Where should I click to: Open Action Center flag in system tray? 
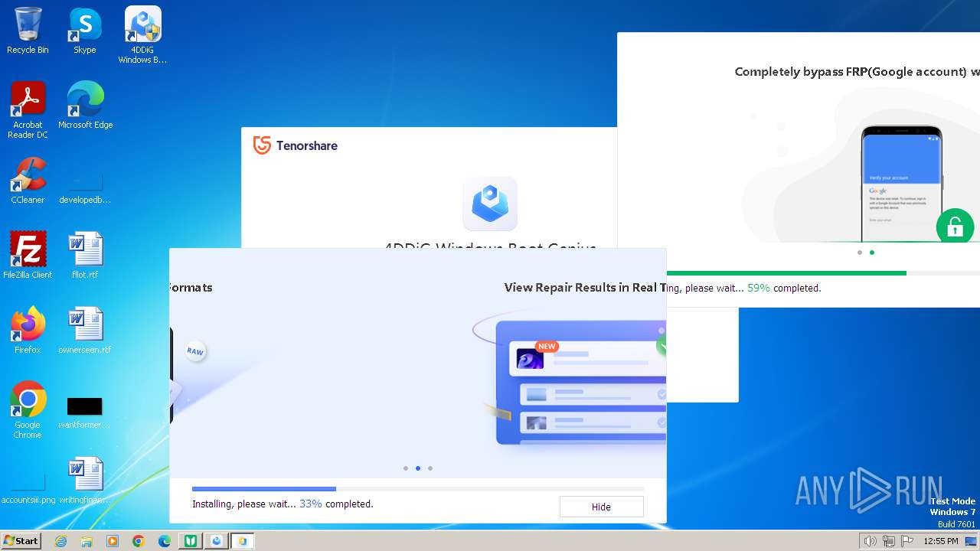(x=907, y=541)
